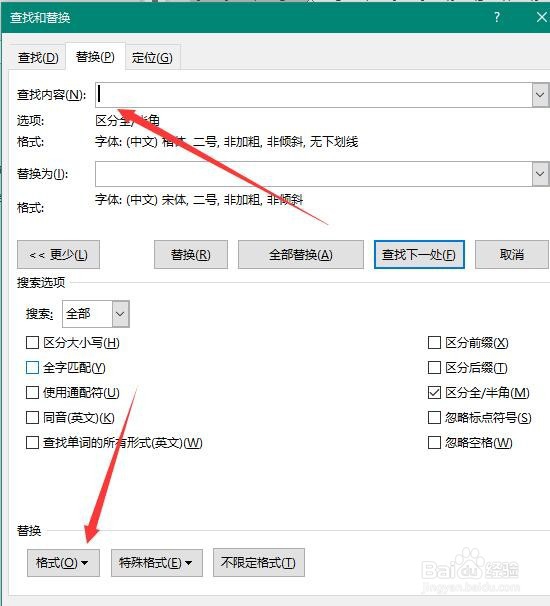
Task: Enable the 区分后缀(T) checkbox
Action: click(x=434, y=368)
